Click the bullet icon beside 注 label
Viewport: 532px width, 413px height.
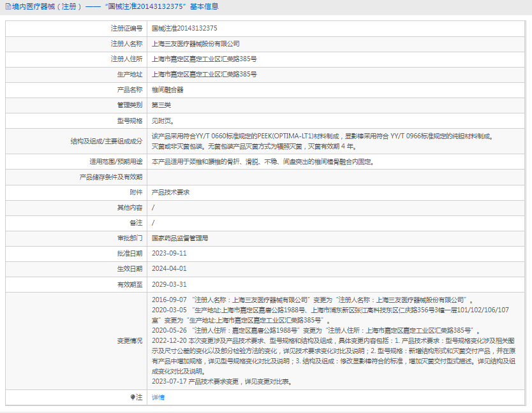click(x=133, y=397)
